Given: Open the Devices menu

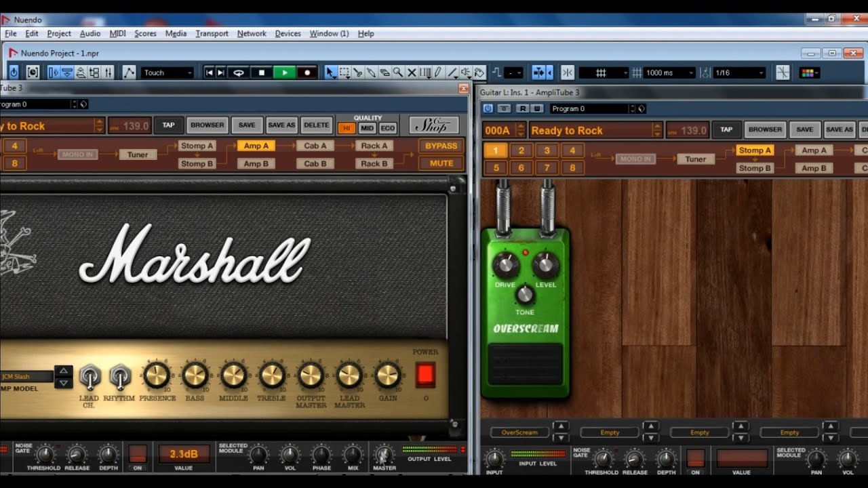Looking at the screenshot, I should [288, 33].
